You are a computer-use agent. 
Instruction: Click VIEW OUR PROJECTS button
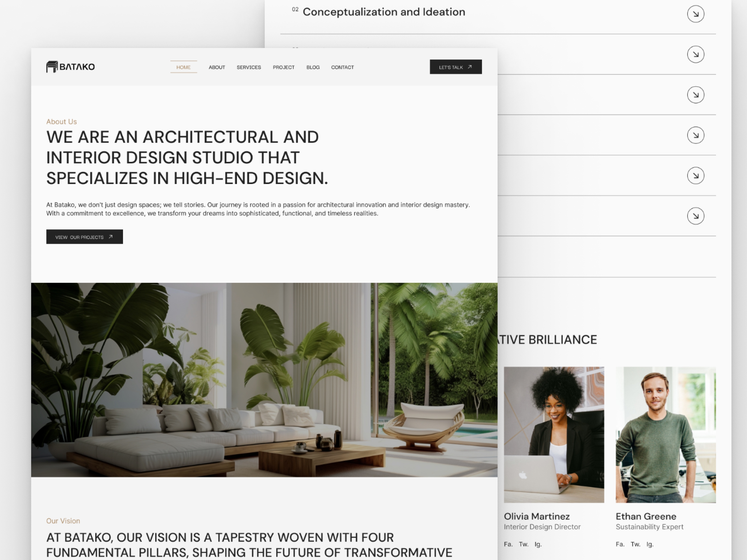84,237
